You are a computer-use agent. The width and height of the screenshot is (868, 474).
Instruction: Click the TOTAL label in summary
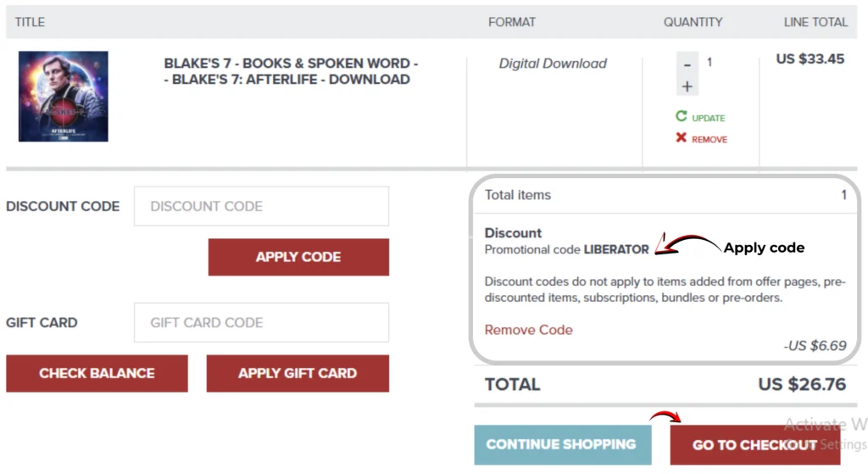(x=513, y=384)
